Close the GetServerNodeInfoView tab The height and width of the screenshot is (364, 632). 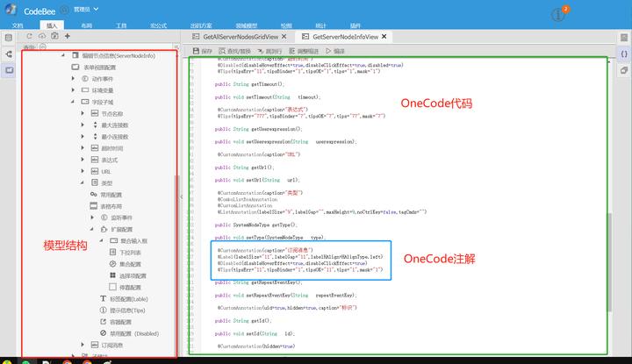pos(384,38)
